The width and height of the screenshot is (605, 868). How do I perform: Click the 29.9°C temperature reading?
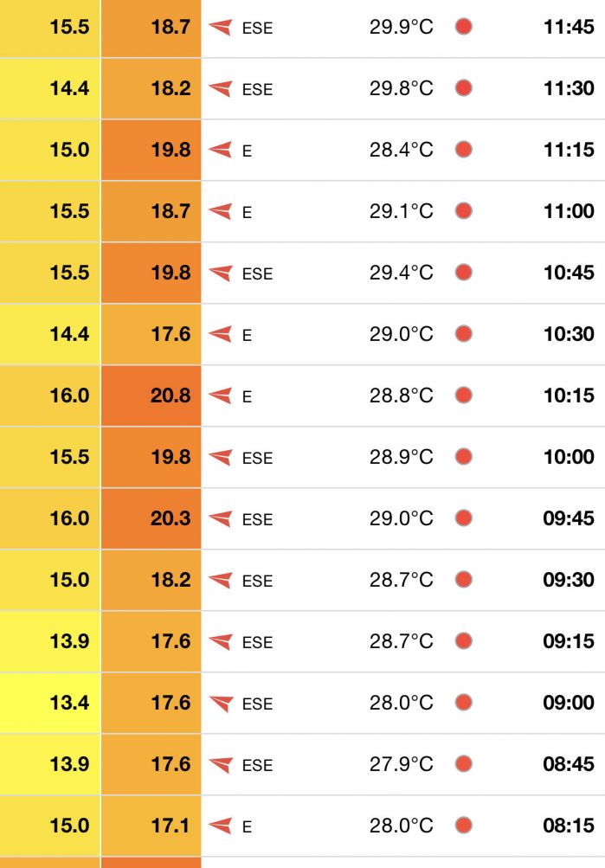click(401, 27)
